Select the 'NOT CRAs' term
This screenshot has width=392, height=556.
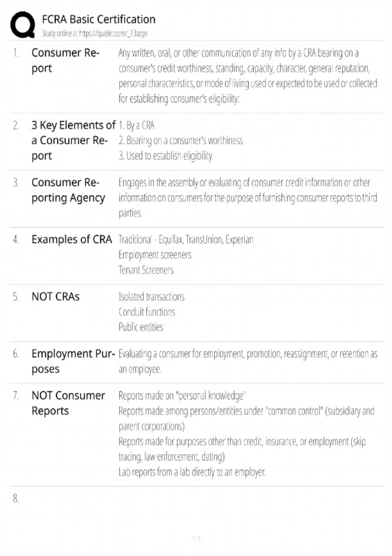pyautogui.click(x=56, y=297)
